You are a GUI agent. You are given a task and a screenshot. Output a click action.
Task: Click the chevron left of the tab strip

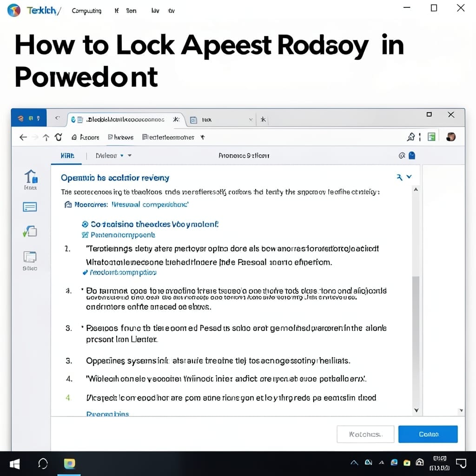(x=57, y=118)
